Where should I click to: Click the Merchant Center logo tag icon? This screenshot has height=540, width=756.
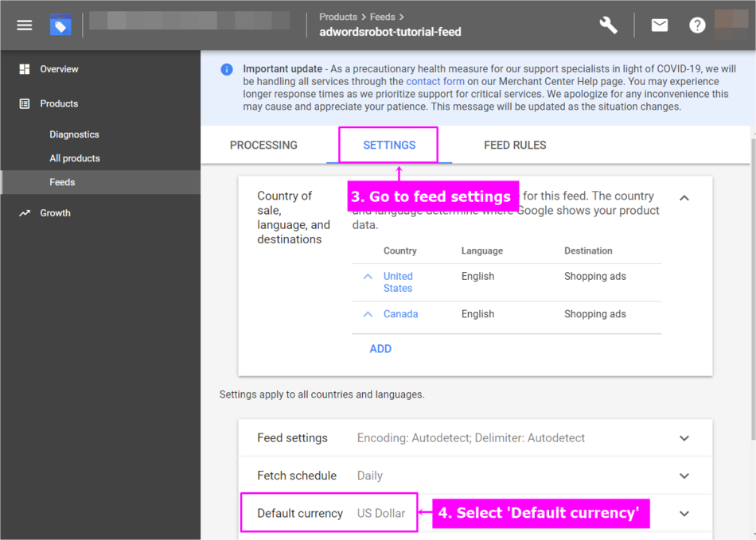[60, 25]
